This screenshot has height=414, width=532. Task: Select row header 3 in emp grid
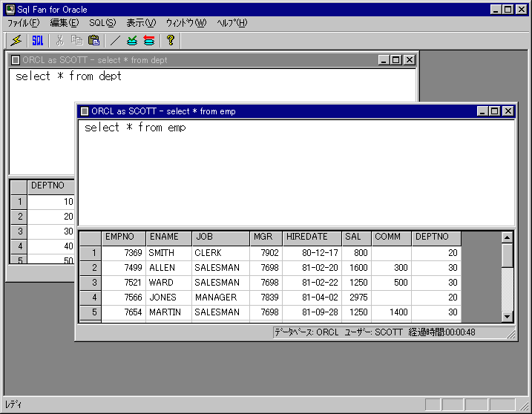point(91,283)
